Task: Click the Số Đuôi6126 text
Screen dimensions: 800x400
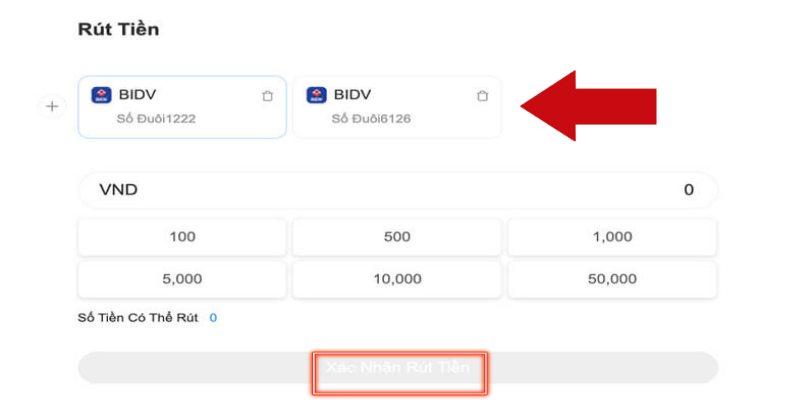Action: click(x=371, y=119)
